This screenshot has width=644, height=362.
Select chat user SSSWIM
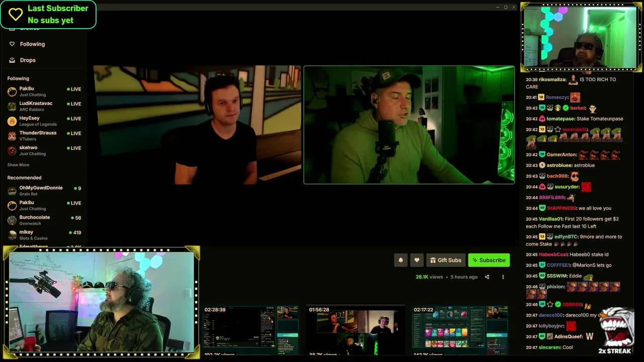pyautogui.click(x=556, y=276)
